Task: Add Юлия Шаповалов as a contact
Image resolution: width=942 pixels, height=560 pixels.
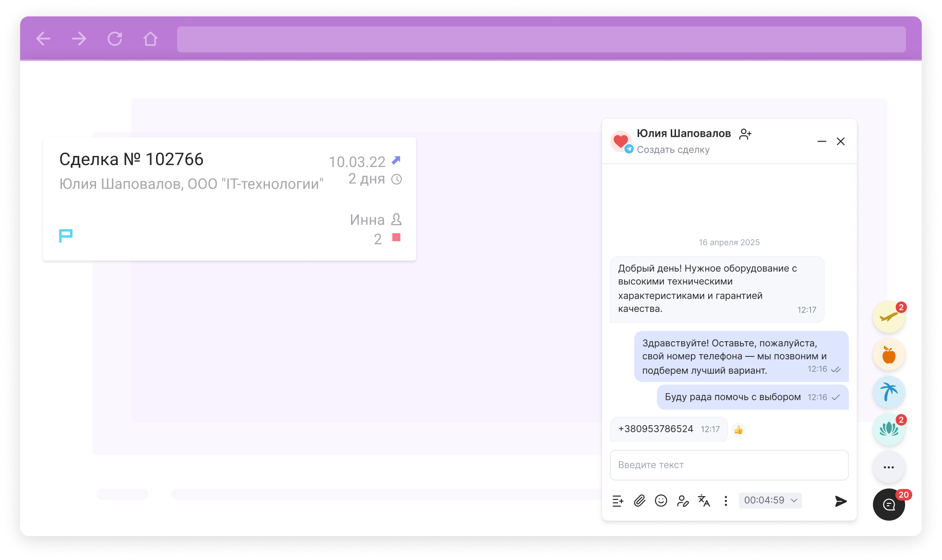Action: (745, 134)
